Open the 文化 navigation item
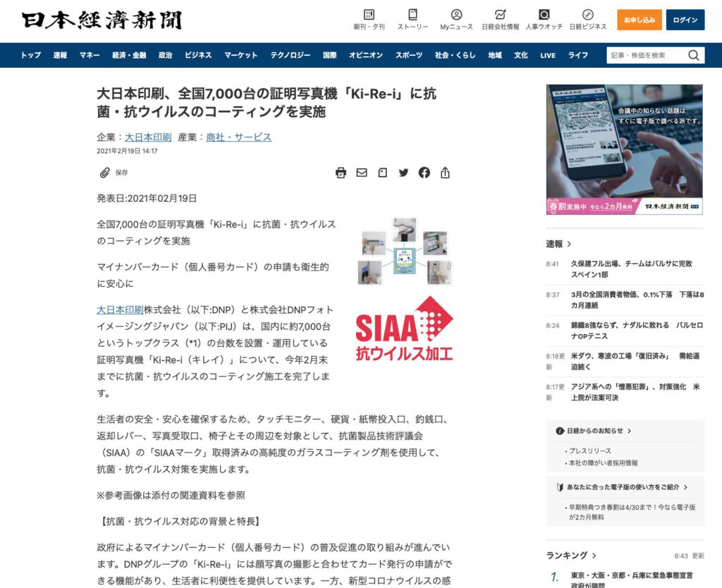Screen dimensions: 722x588 pos(521,55)
